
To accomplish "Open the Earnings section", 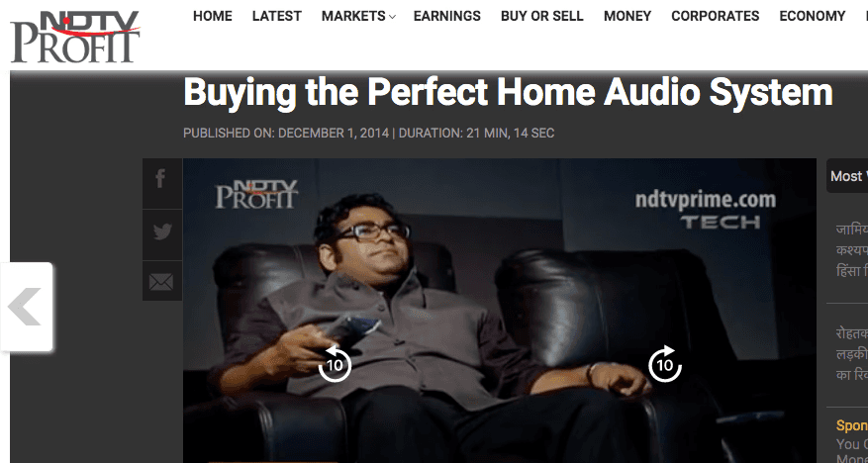I will click(447, 17).
